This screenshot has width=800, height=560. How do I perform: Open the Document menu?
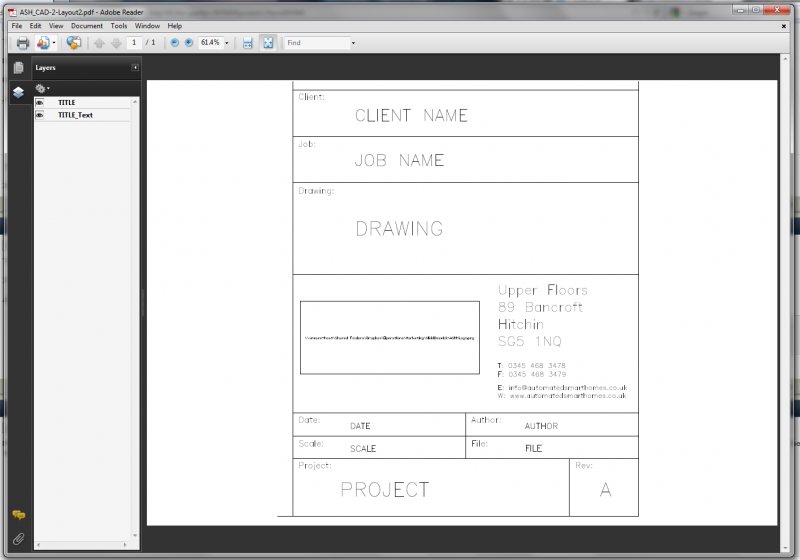87,26
